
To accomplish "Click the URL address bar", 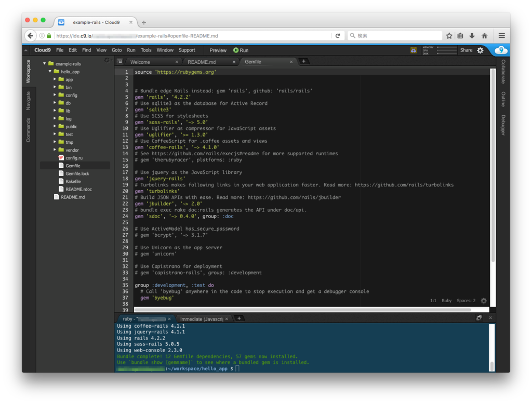I will pos(192,36).
